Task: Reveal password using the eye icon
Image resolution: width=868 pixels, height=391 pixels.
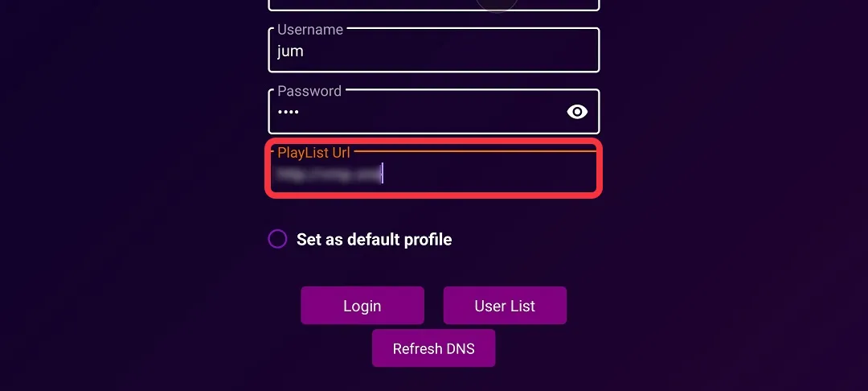Action: pyautogui.click(x=577, y=112)
